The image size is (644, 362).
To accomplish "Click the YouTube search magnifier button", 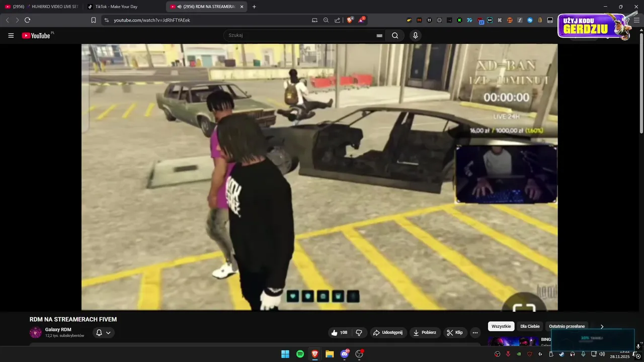I will click(x=395, y=35).
